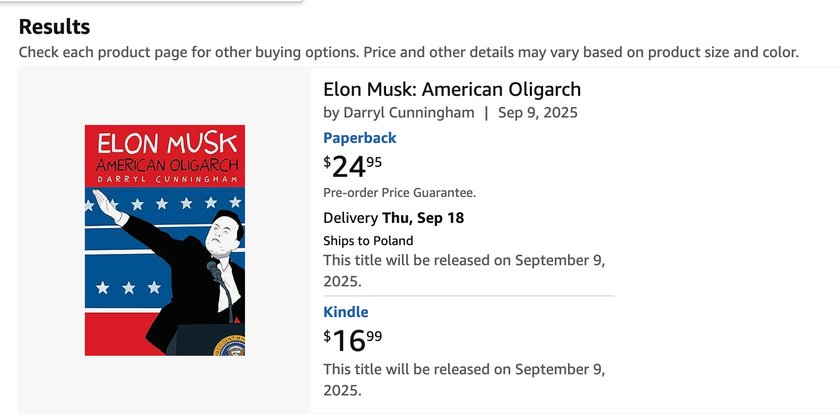840x414 pixels.
Task: Click the book cover thumbnail image
Action: pos(165,240)
